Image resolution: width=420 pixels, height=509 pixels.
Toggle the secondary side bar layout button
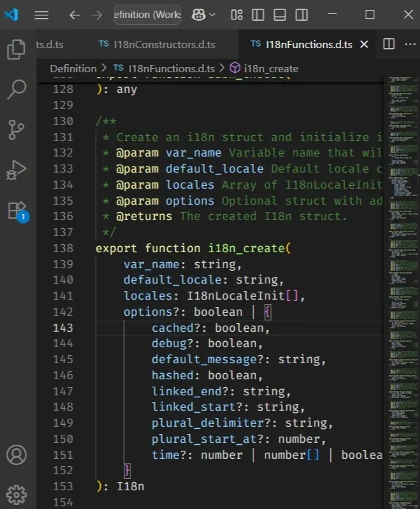[x=302, y=15]
